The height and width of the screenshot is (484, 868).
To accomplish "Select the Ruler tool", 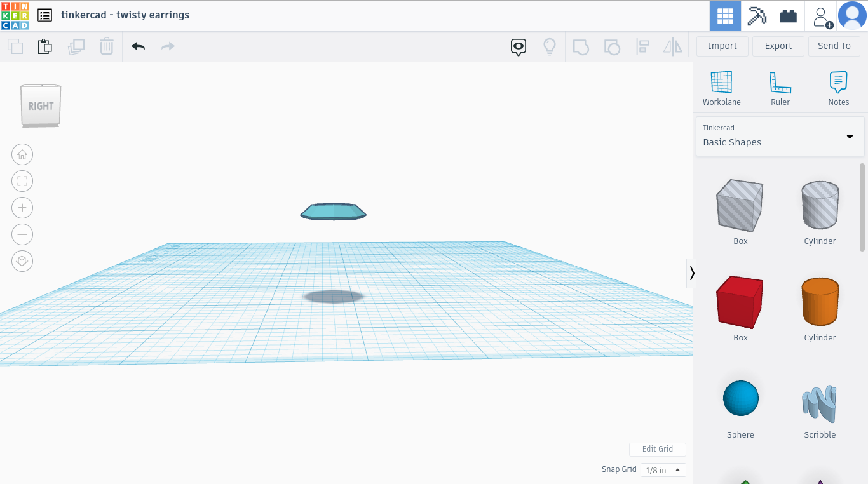I will [x=780, y=88].
